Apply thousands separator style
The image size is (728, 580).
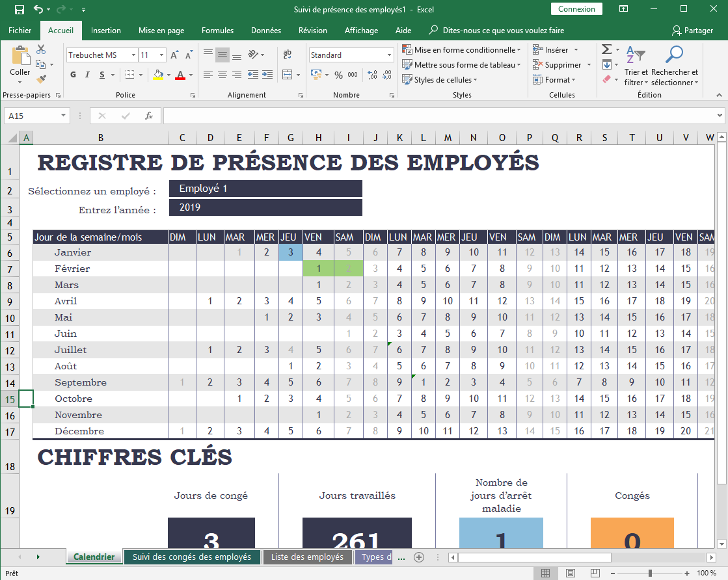tap(353, 75)
